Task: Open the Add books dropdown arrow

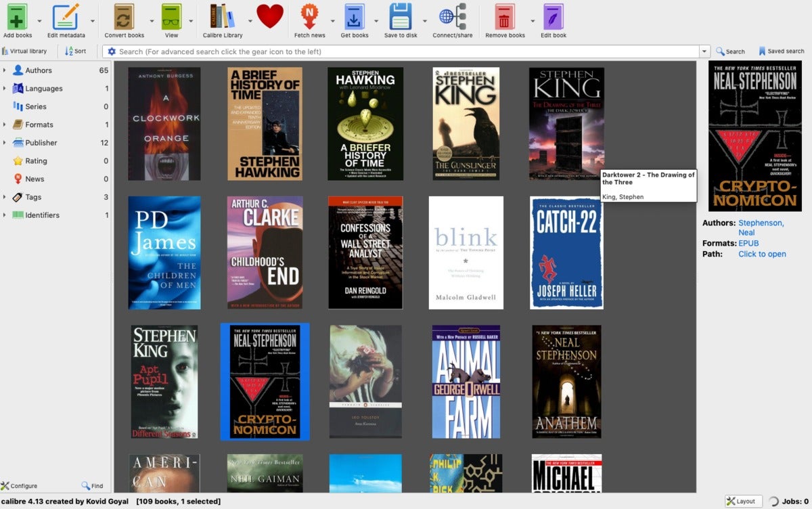Action: click(39, 21)
